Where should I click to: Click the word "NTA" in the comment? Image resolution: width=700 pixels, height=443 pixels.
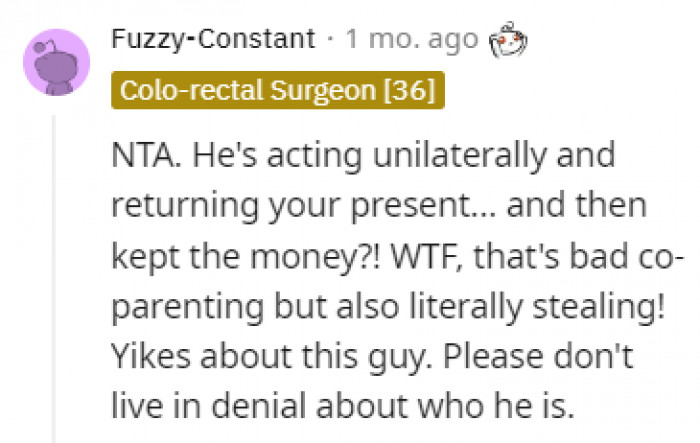coord(141,157)
